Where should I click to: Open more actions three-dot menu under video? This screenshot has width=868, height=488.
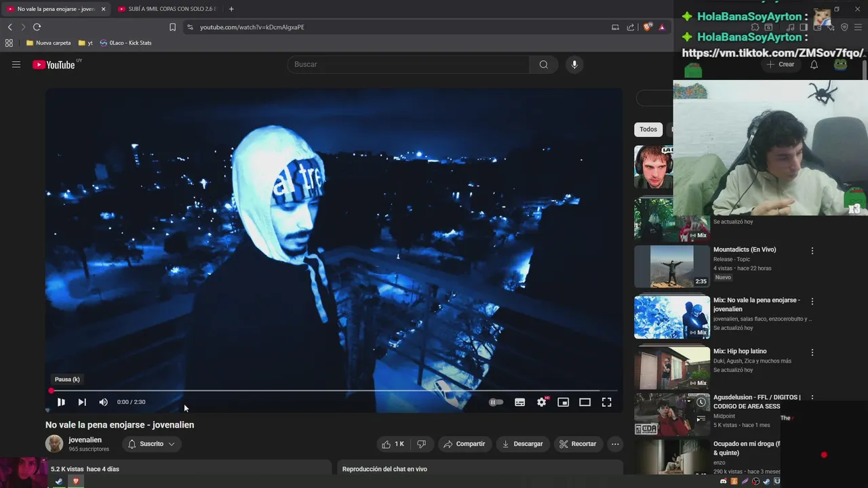pyautogui.click(x=615, y=444)
